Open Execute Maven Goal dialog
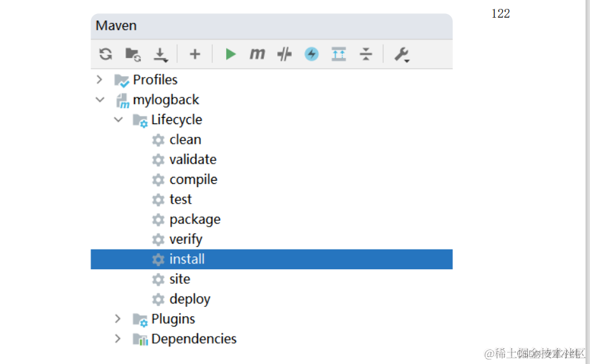The width and height of the screenshot is (590, 364). click(x=257, y=54)
